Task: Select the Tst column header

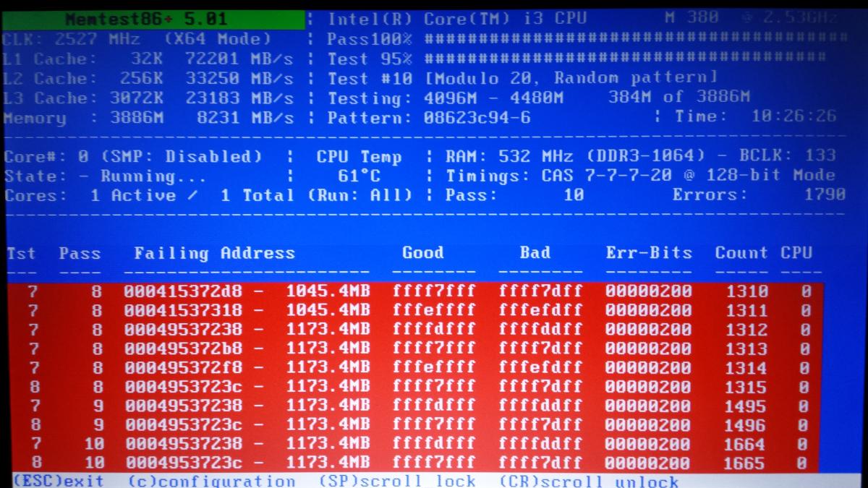Action: [21, 253]
